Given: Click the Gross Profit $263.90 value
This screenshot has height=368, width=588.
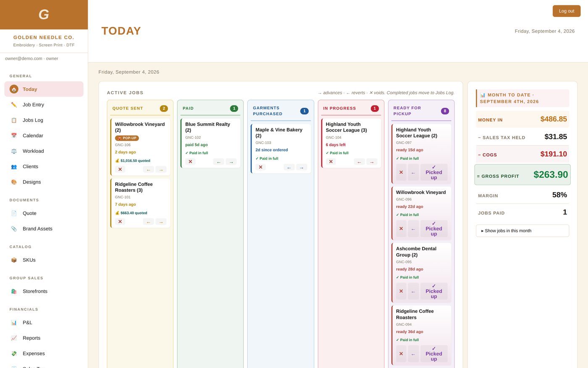Looking at the screenshot, I should click(551, 175).
